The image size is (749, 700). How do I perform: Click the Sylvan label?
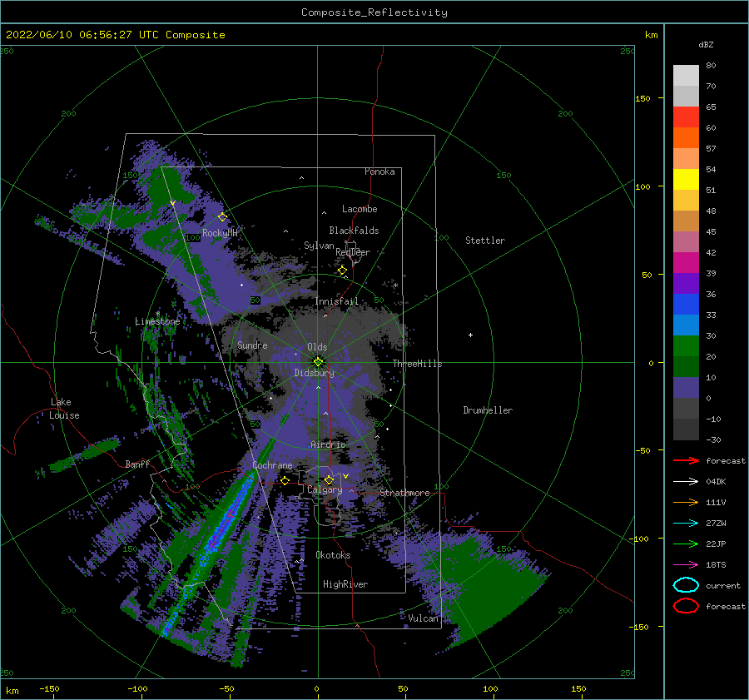(x=319, y=246)
